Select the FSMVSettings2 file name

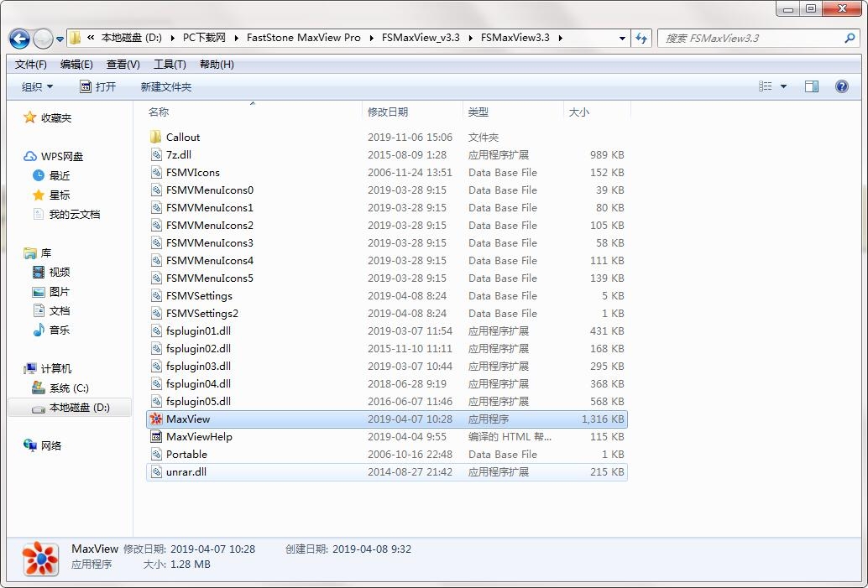(x=202, y=314)
